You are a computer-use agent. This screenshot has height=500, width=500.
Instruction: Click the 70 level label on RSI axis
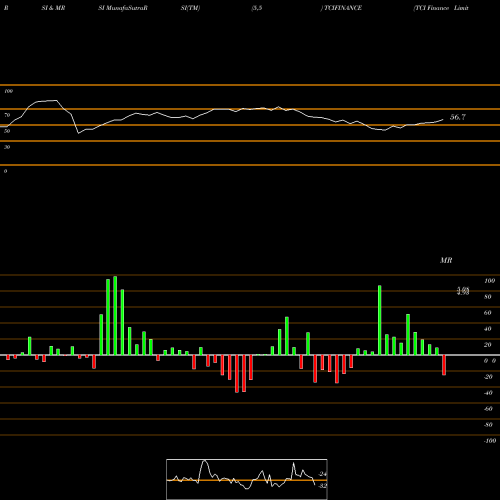tap(7, 115)
